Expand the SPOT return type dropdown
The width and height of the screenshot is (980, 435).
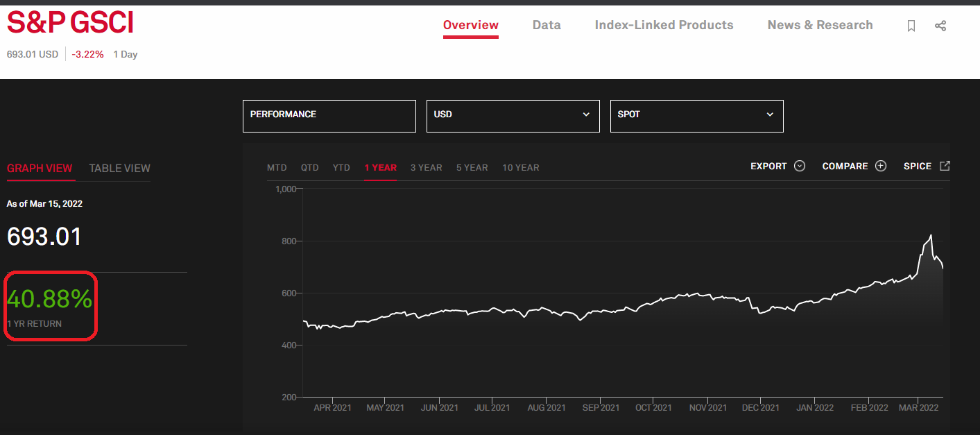[696, 116]
